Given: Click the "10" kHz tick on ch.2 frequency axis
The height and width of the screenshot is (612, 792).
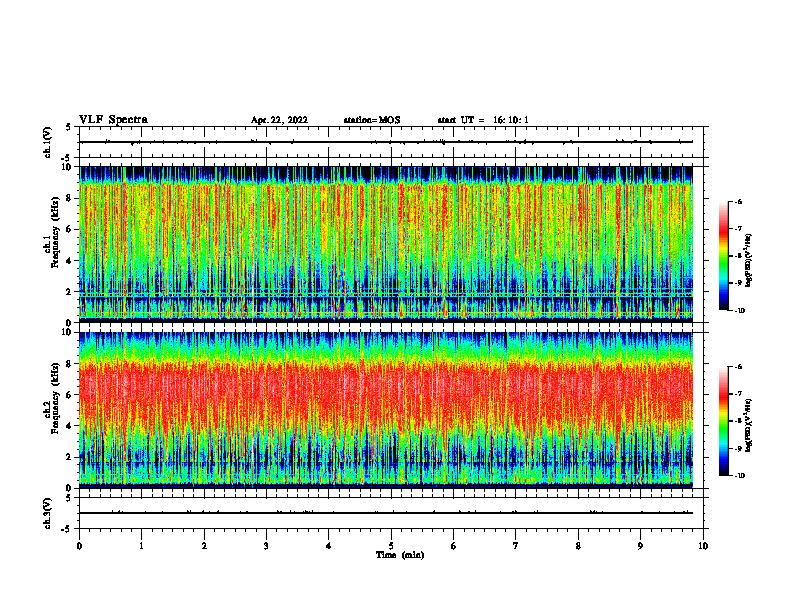Looking at the screenshot, I should pos(67,332).
